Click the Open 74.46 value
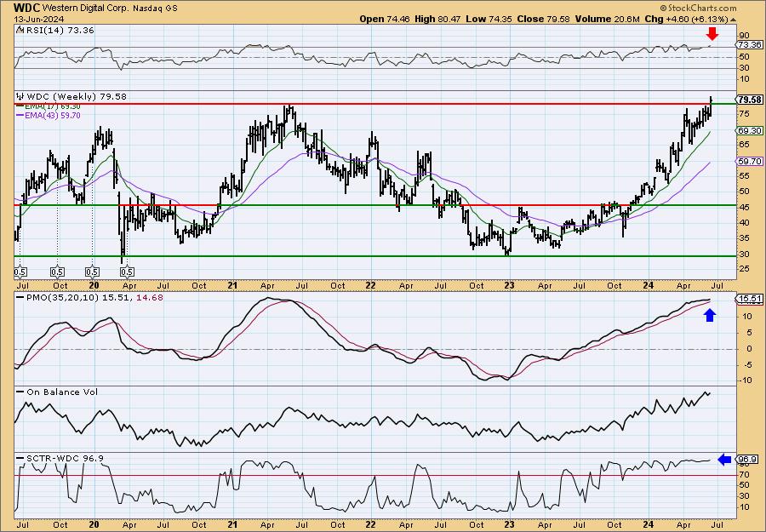 [385, 19]
